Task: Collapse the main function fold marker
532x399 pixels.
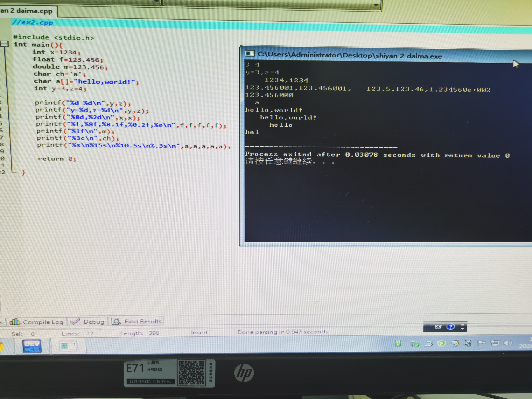Action: [4, 44]
